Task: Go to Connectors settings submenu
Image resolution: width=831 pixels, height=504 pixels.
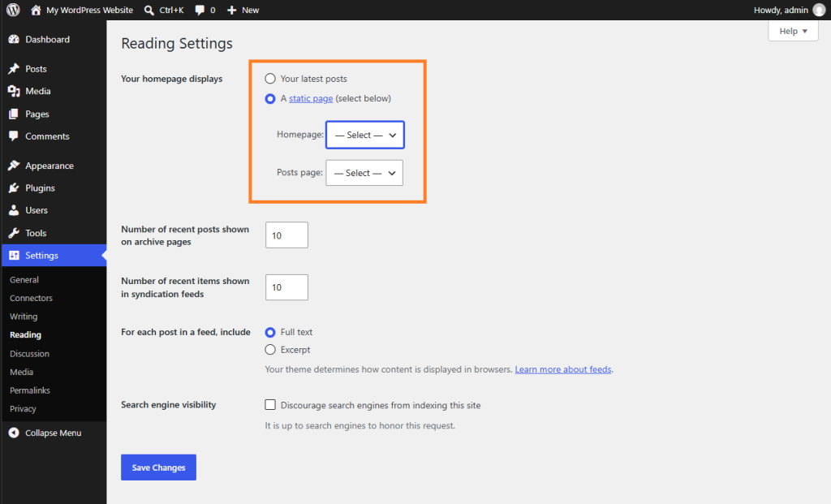Action: pyautogui.click(x=32, y=298)
